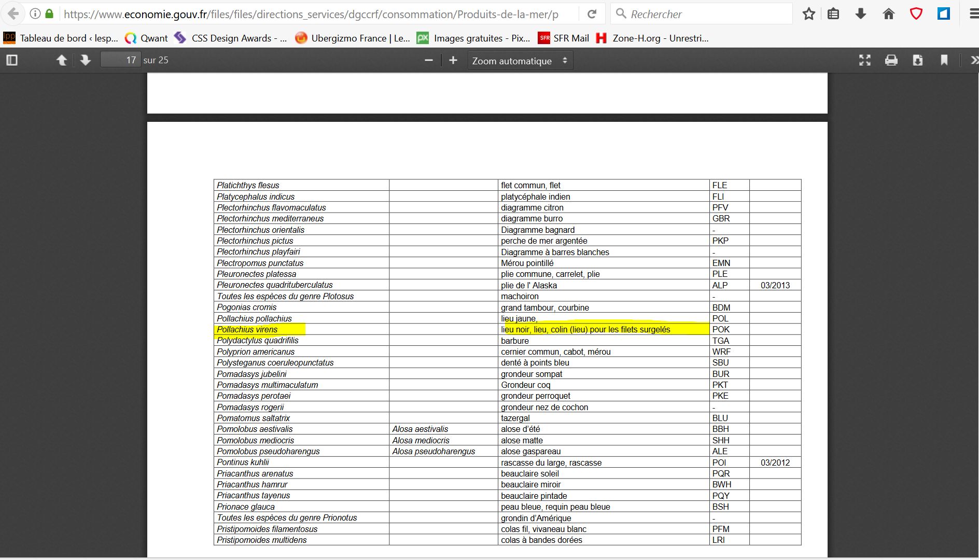979x560 pixels.
Task: Toggle the PDF sidebar panel
Action: coord(12,60)
